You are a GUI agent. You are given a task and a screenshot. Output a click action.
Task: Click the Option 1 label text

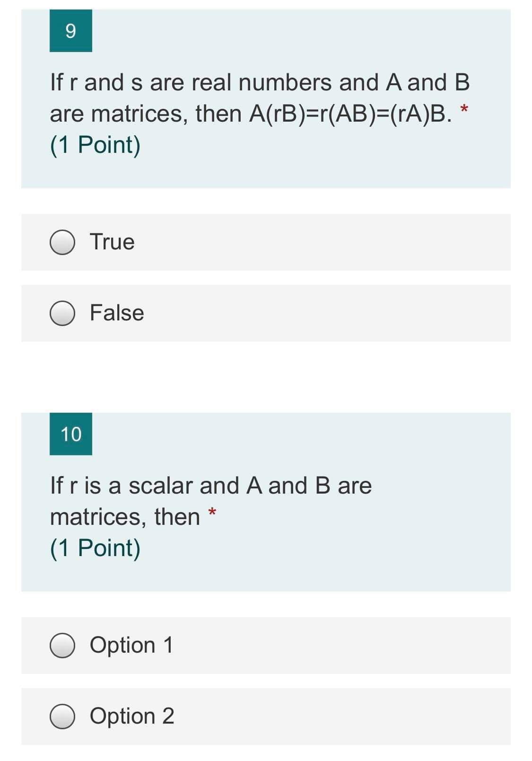click(x=131, y=645)
